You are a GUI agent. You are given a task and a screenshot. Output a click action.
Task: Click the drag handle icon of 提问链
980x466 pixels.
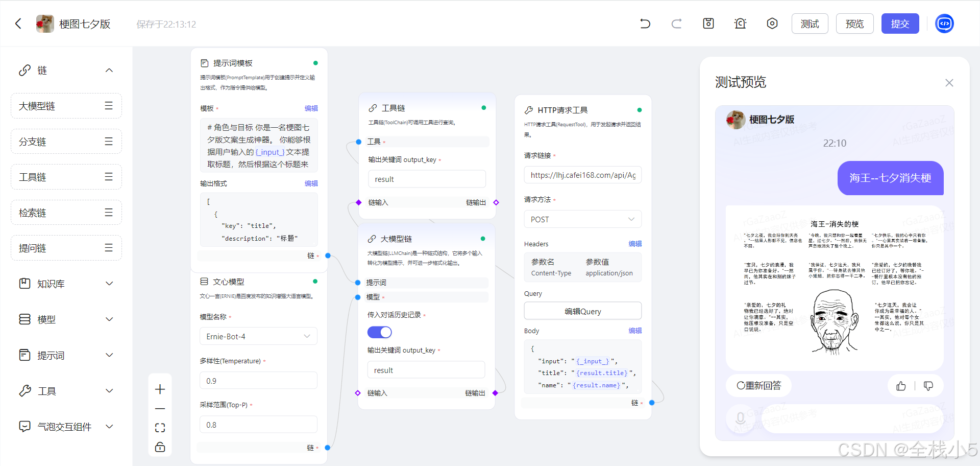109,248
